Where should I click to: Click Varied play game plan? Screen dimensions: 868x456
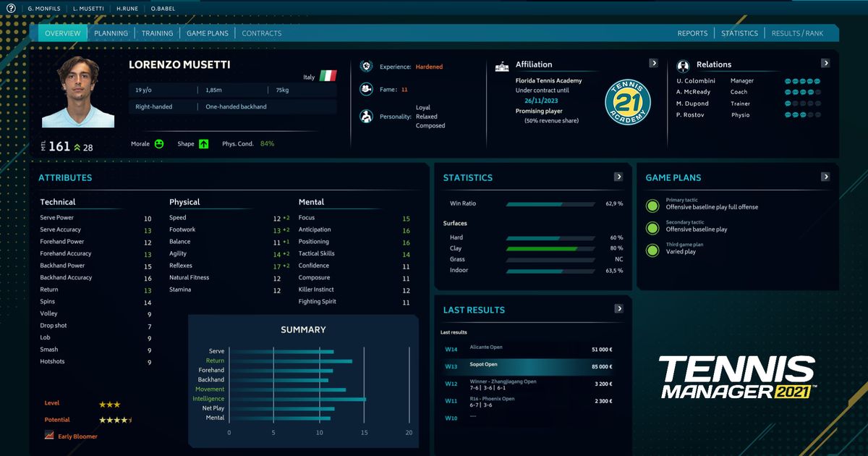tap(681, 252)
